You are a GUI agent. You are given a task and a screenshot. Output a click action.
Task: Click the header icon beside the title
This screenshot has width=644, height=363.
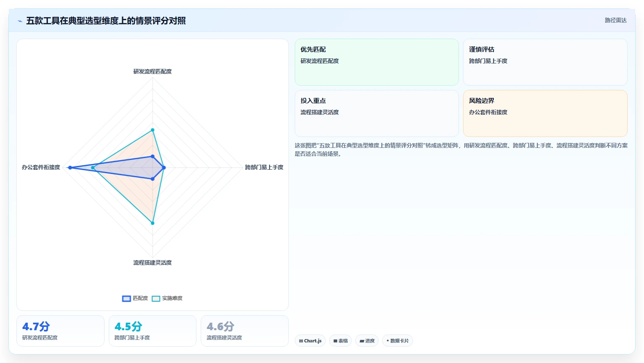point(20,21)
